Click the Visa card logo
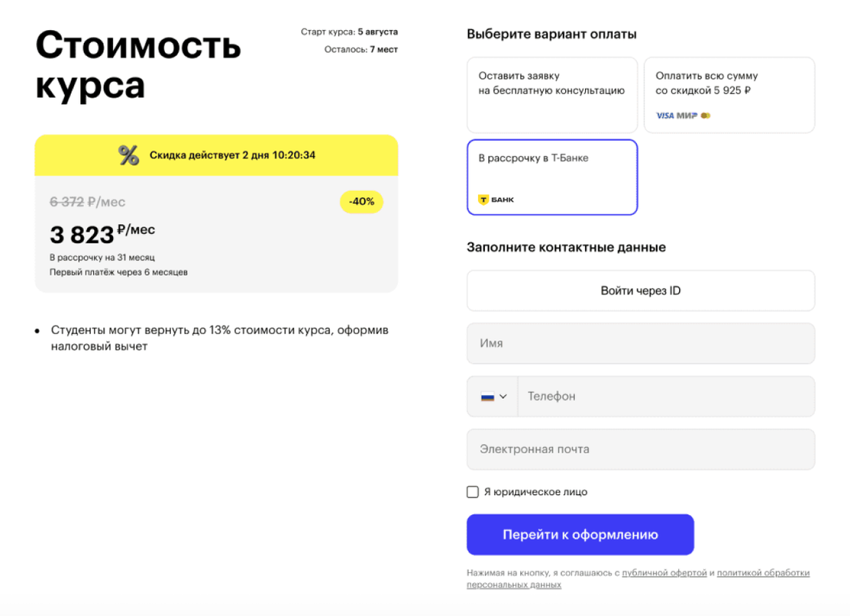The width and height of the screenshot is (850, 616). tap(664, 115)
